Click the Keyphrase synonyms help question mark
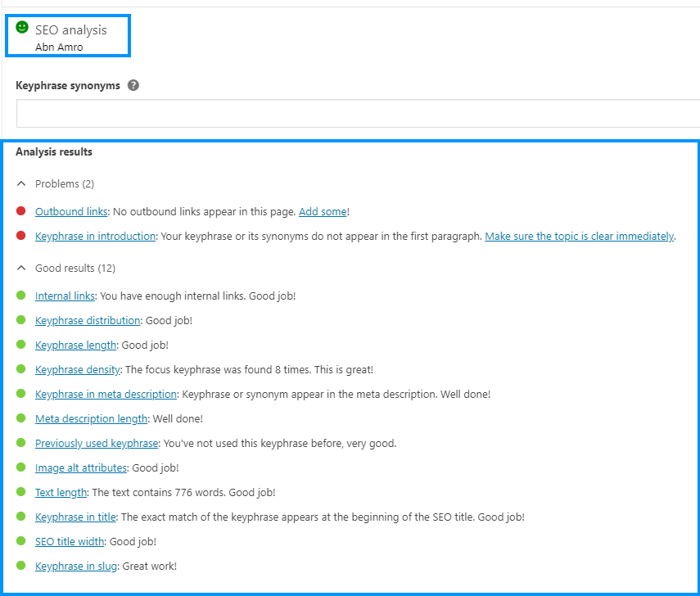 [x=133, y=85]
